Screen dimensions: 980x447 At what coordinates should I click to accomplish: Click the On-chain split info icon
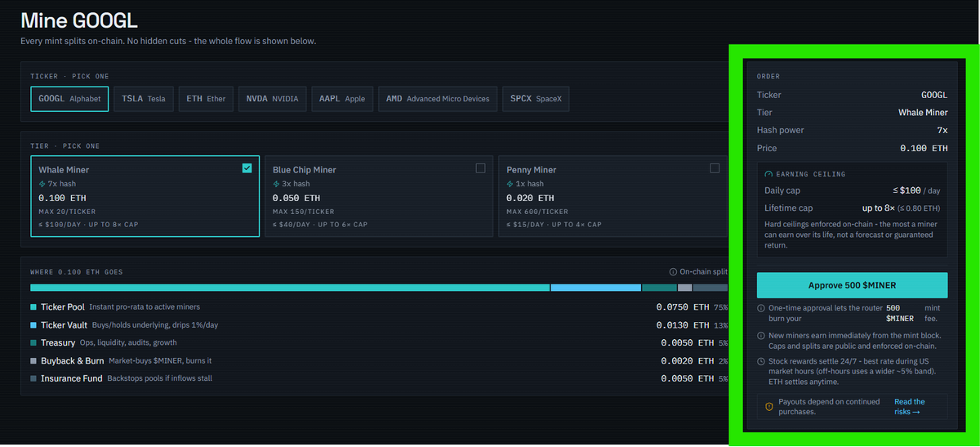(x=673, y=272)
